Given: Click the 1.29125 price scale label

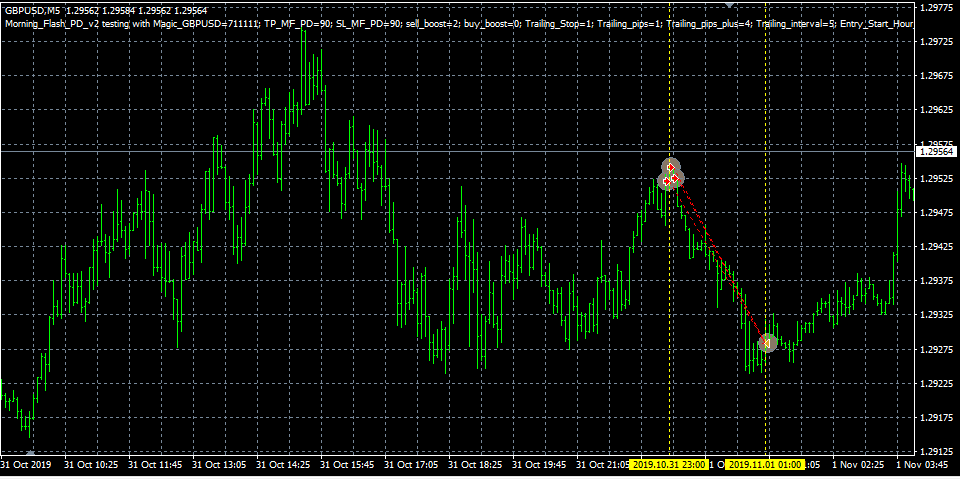Looking at the screenshot, I should pyautogui.click(x=934, y=452).
